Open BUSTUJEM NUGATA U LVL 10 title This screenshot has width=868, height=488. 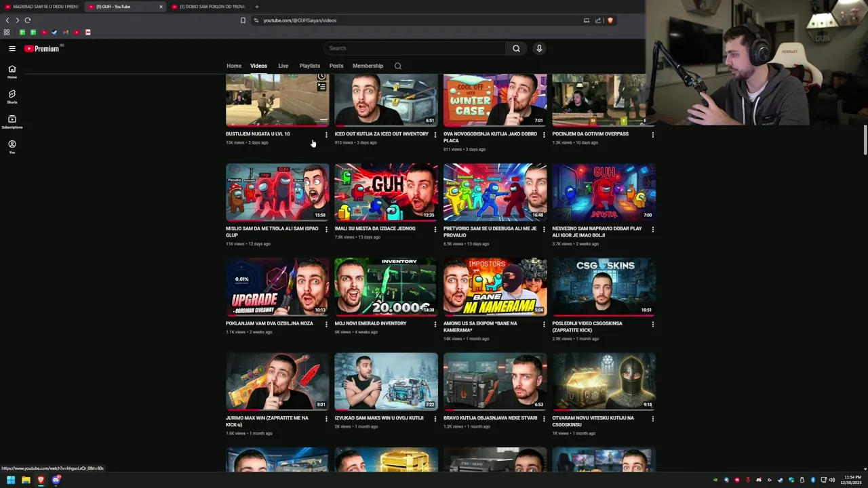click(258, 134)
